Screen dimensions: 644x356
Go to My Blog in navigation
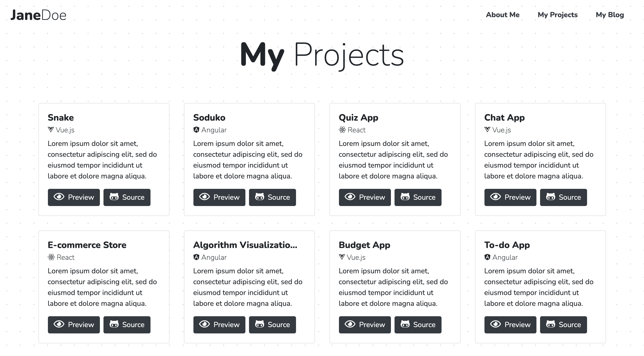click(x=610, y=15)
